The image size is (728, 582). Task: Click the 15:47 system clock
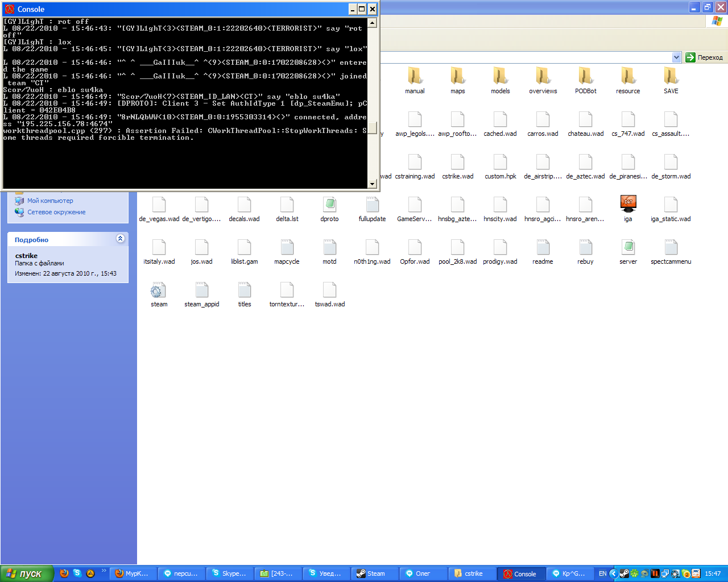pyautogui.click(x=713, y=573)
